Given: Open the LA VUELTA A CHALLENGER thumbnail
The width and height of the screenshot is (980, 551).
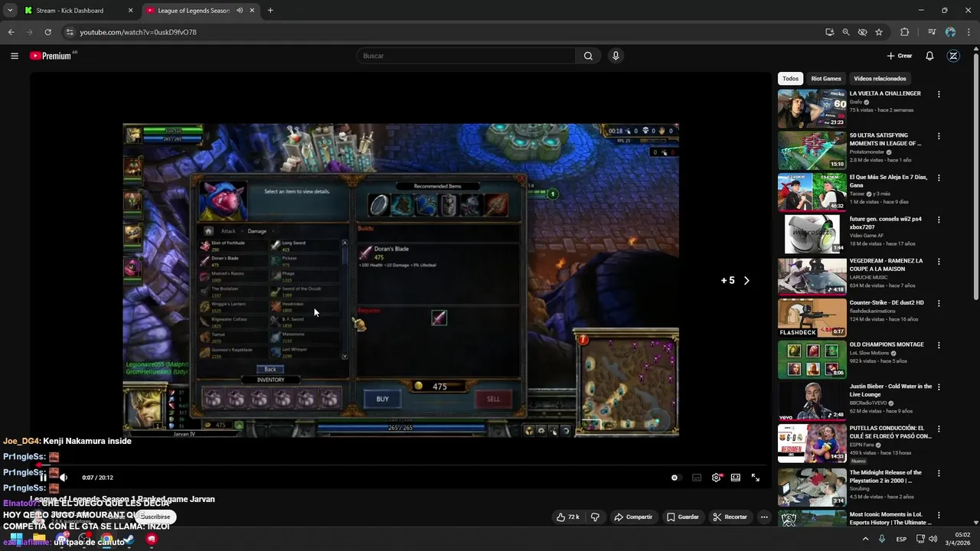Looking at the screenshot, I should click(812, 109).
